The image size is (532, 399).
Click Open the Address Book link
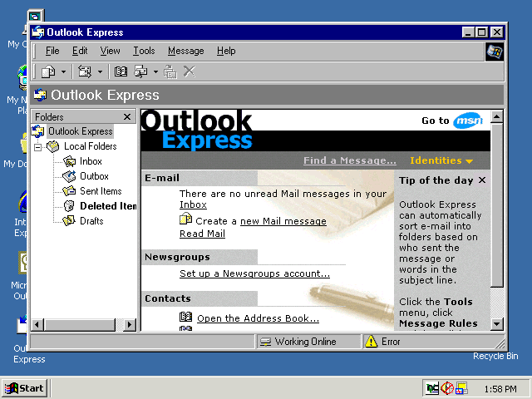click(258, 318)
